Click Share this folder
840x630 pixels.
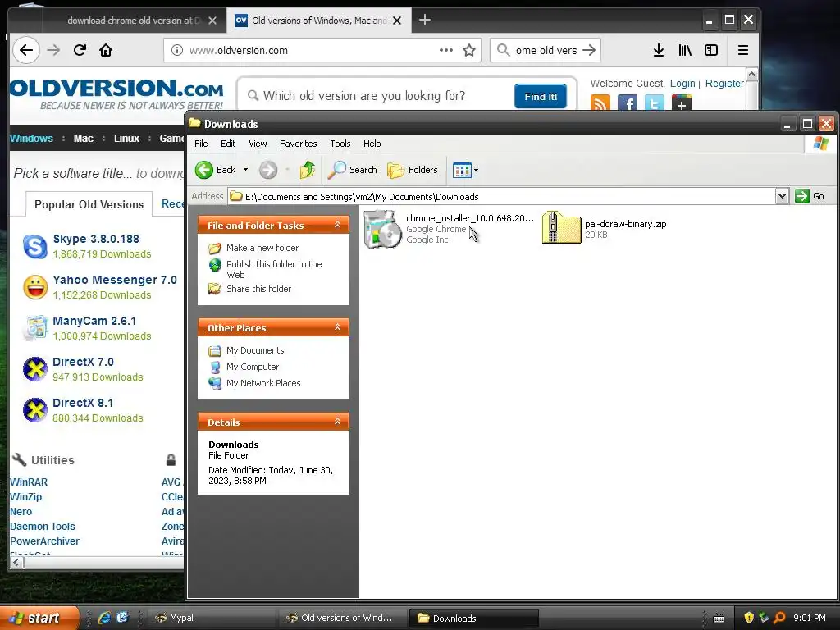click(258, 289)
